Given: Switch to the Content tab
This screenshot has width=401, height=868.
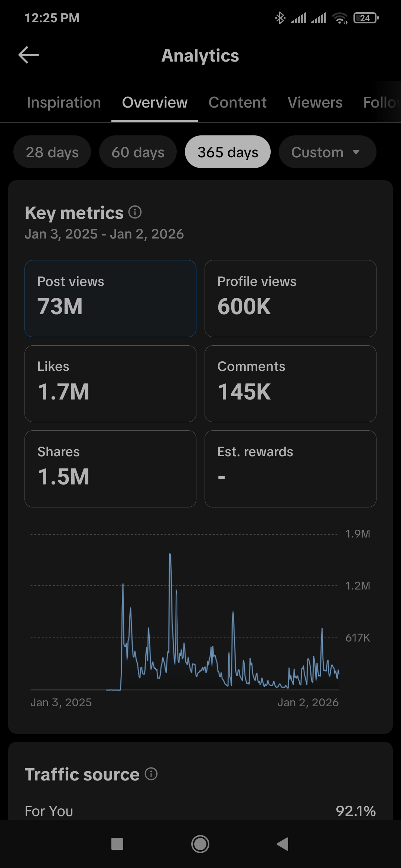Looking at the screenshot, I should [x=237, y=102].
